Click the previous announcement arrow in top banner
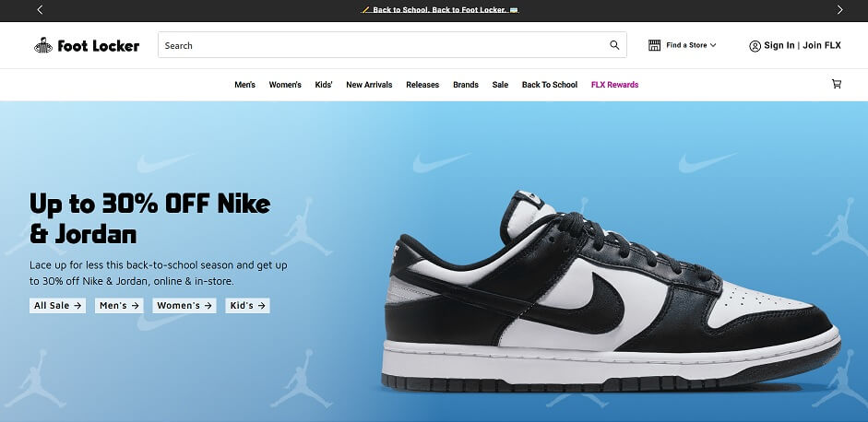 [x=40, y=9]
